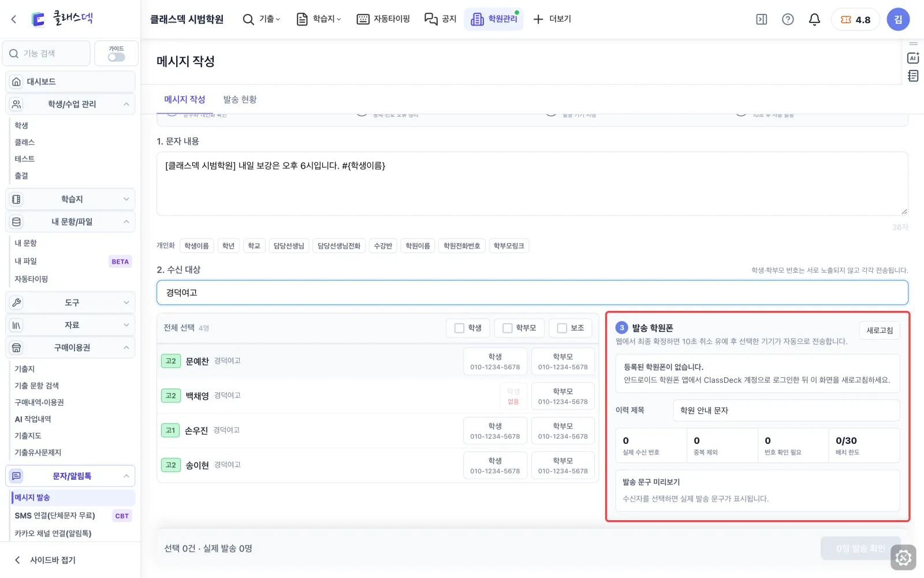Click the dashboard home icon in sidebar
This screenshot has height=578, width=924.
pos(17,81)
